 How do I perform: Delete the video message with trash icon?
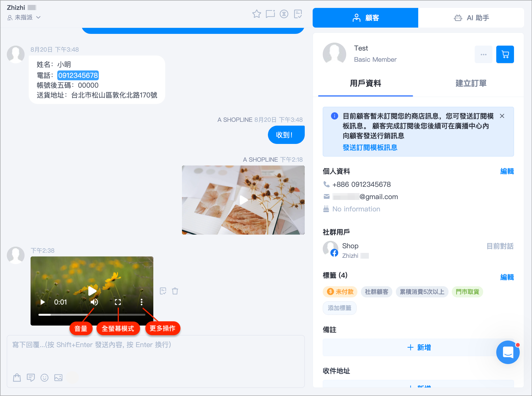click(x=175, y=291)
